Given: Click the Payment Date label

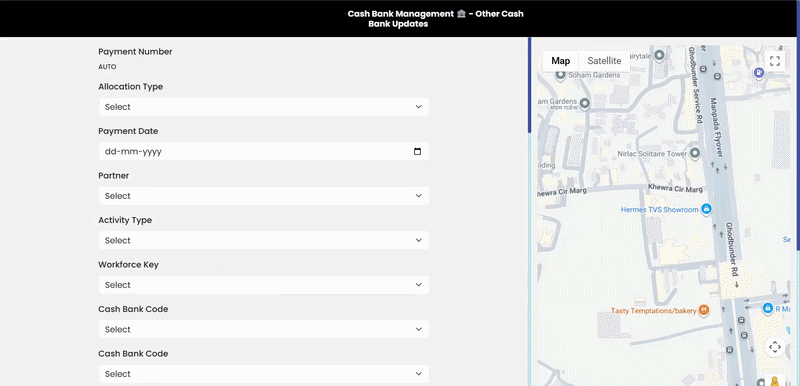Looking at the screenshot, I should coord(128,131).
